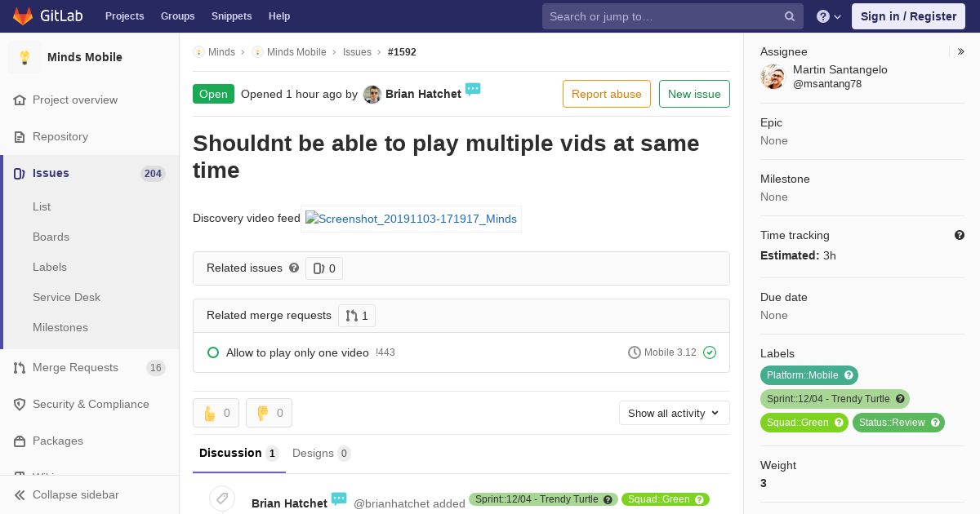Viewport: 980px width, 514px height.
Task: Open the Help question mark menu
Action: click(829, 16)
